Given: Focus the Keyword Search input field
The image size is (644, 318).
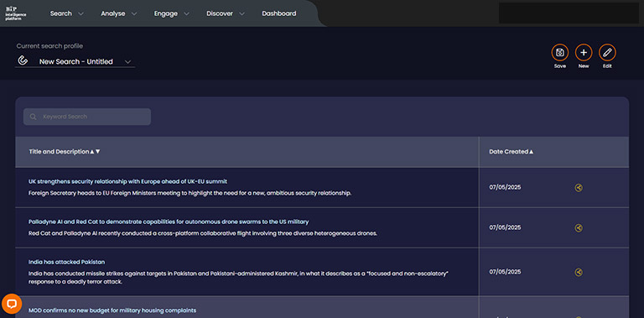Looking at the screenshot, I should [x=87, y=117].
